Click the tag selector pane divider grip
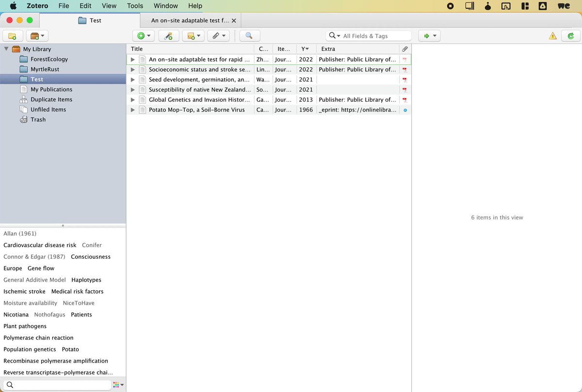Image resolution: width=582 pixels, height=392 pixels. [63, 225]
